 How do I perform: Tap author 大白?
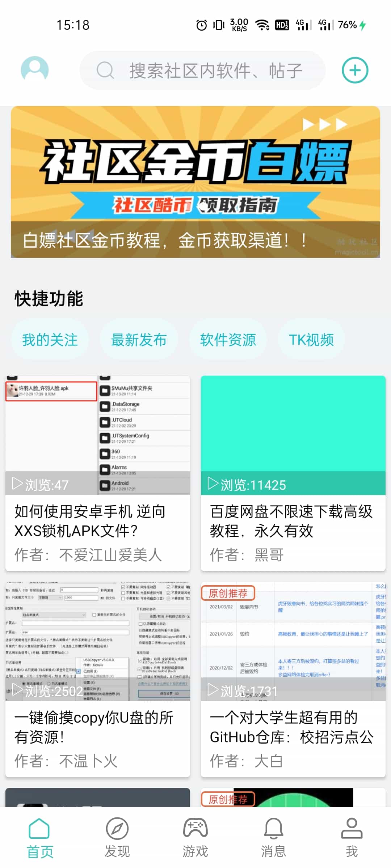tap(246, 761)
